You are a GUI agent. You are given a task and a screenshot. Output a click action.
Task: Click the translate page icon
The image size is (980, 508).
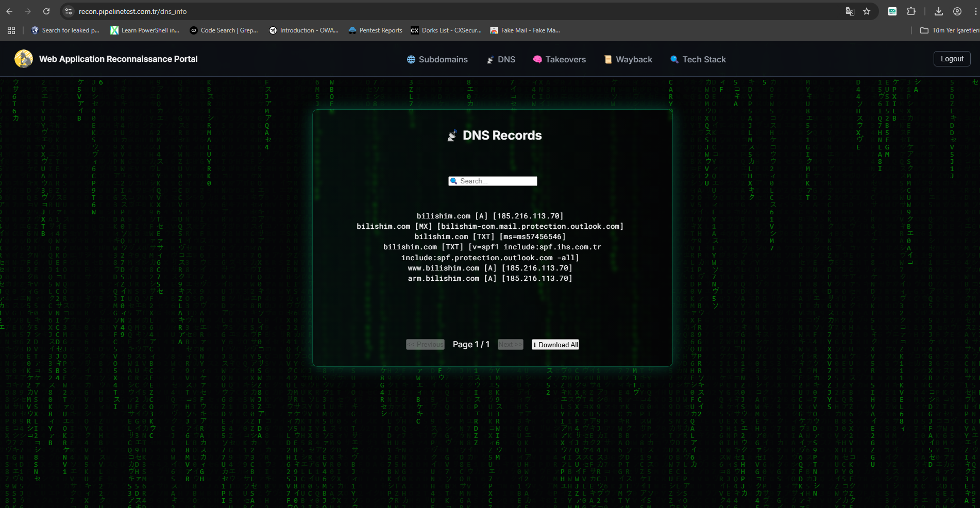click(x=850, y=11)
